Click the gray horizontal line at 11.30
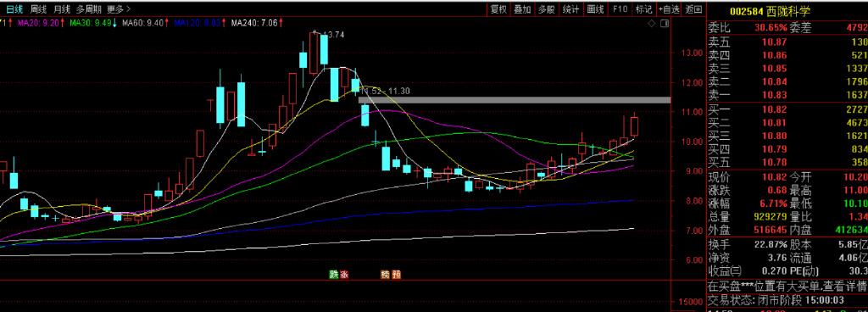 (515, 100)
